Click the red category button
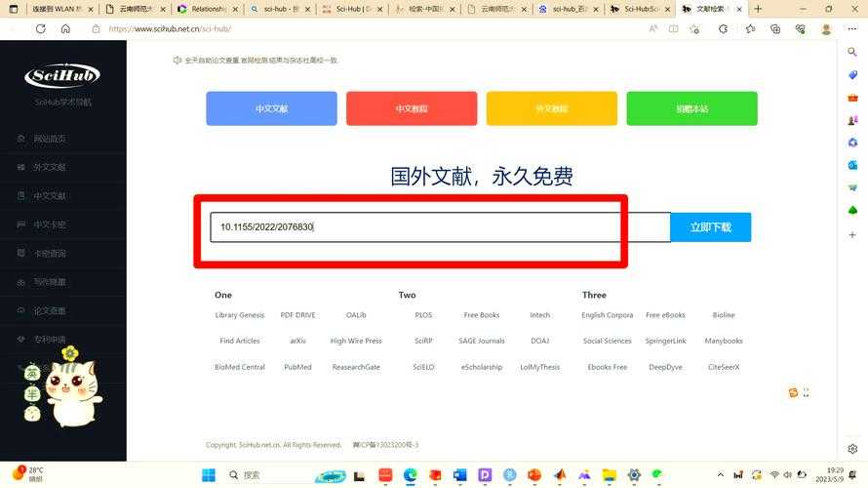The height and width of the screenshot is (488, 868). [412, 108]
